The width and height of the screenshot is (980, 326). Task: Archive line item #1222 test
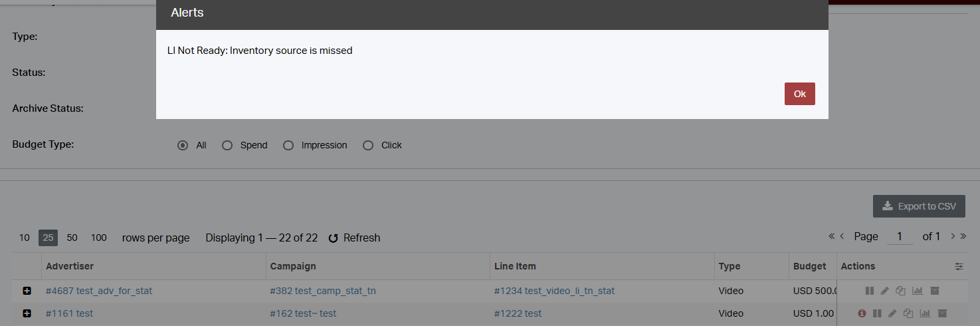pyautogui.click(x=941, y=313)
